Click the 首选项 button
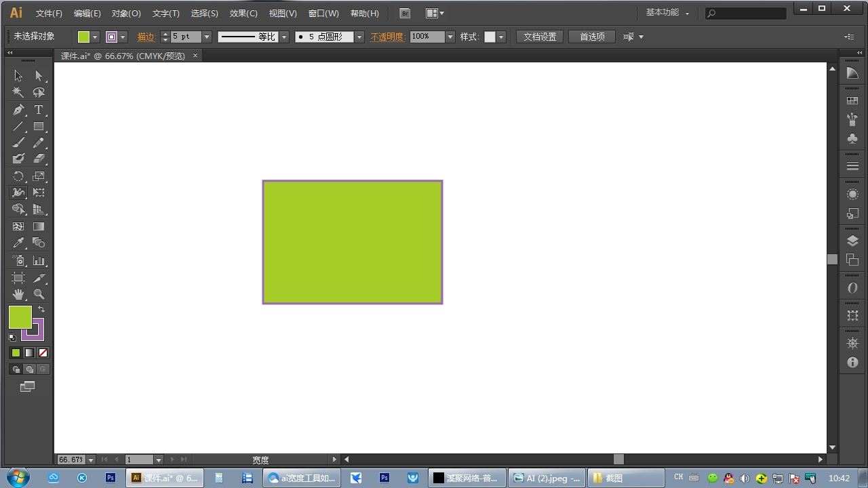This screenshot has height=488, width=868. click(x=592, y=37)
